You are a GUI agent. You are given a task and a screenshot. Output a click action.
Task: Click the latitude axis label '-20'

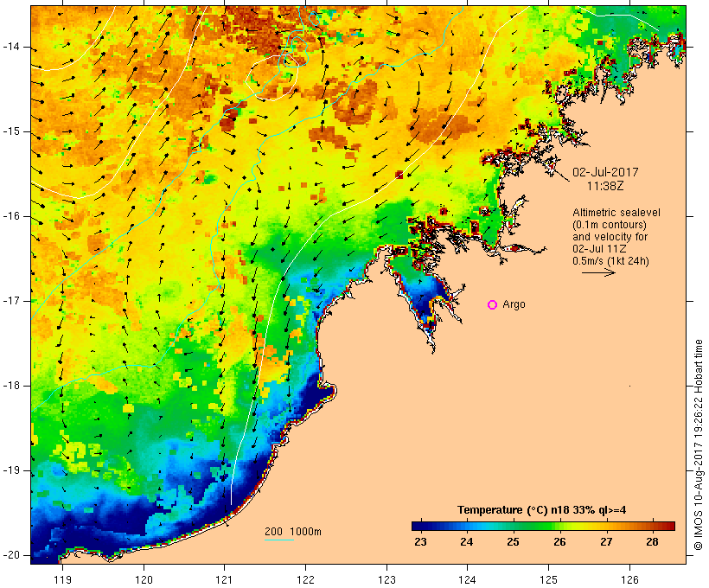pos(11,555)
